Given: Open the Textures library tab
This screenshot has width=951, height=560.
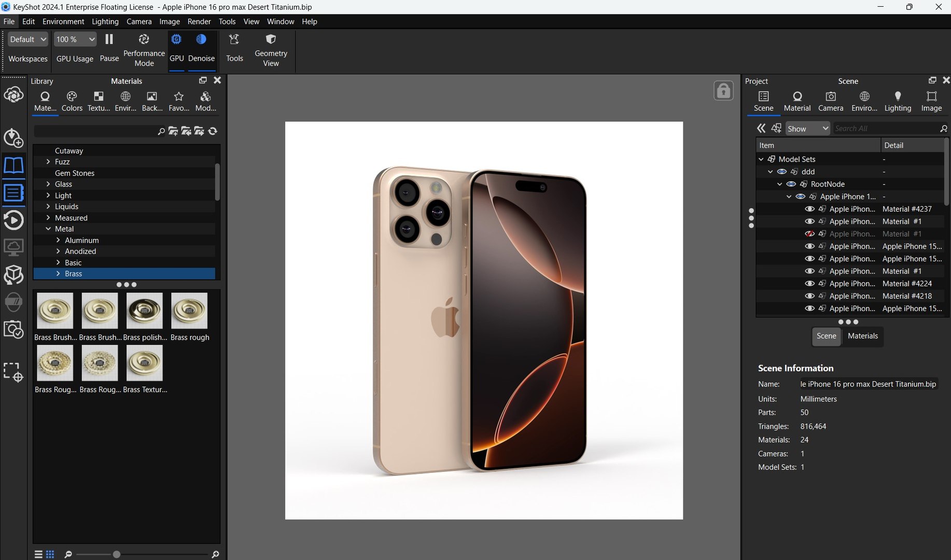Looking at the screenshot, I should 99,102.
